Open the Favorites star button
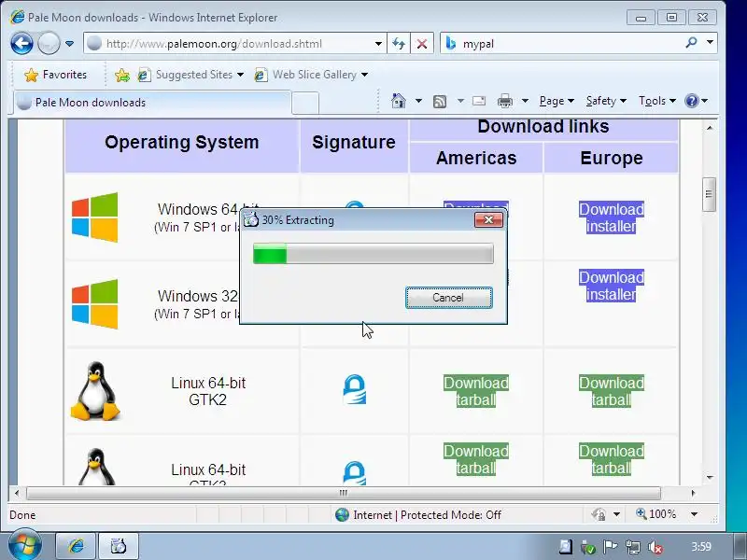 pos(56,75)
